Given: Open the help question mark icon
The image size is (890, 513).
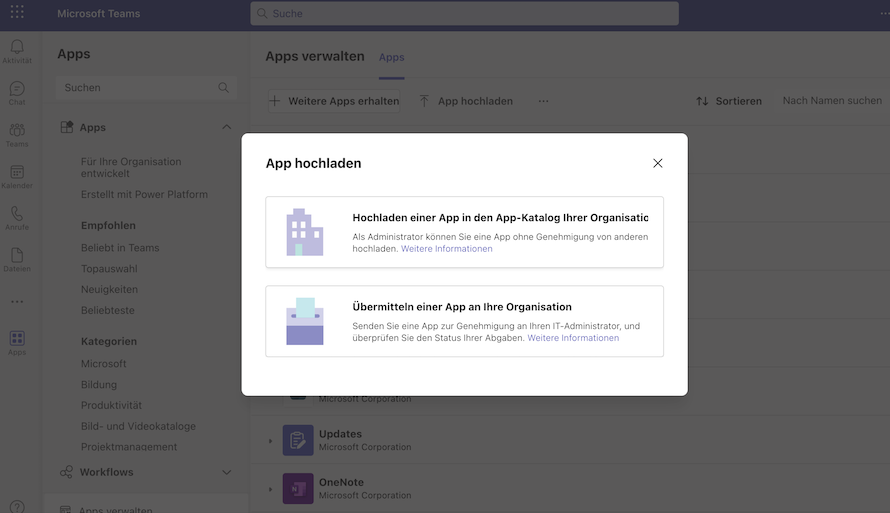Looking at the screenshot, I should (x=17, y=506).
